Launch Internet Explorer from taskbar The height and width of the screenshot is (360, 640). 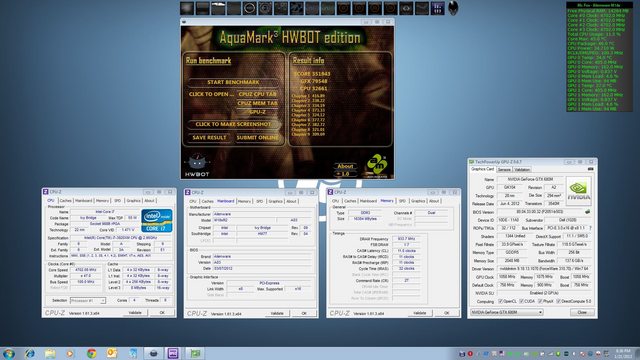point(30,353)
